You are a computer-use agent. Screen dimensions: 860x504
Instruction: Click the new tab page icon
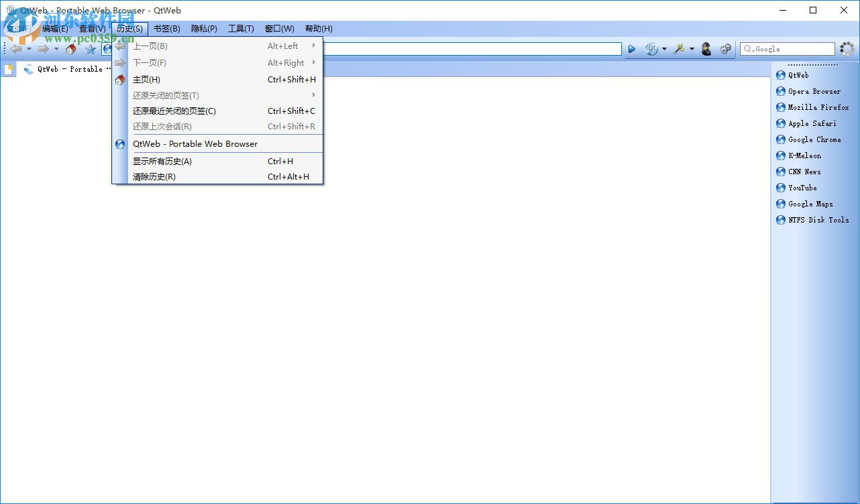(x=9, y=69)
